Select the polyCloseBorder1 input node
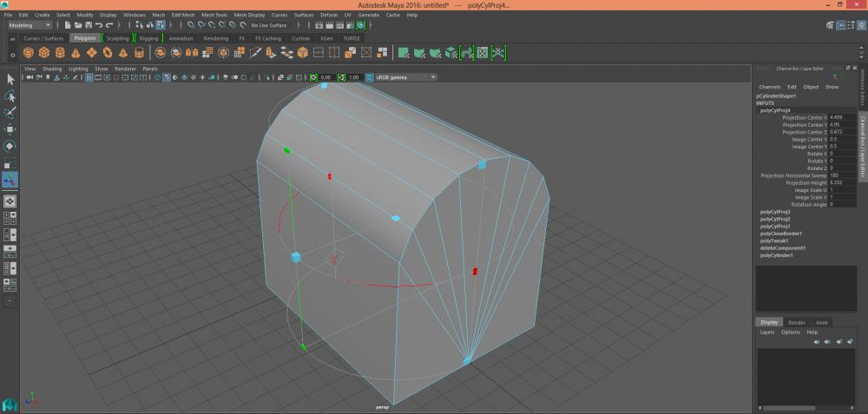Screen dimensions: 868x414 (781, 233)
